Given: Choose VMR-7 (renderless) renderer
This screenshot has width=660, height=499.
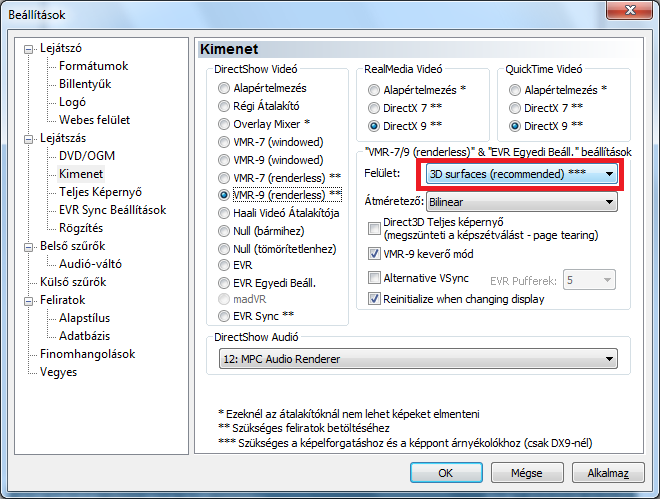Looking at the screenshot, I should click(x=224, y=178).
